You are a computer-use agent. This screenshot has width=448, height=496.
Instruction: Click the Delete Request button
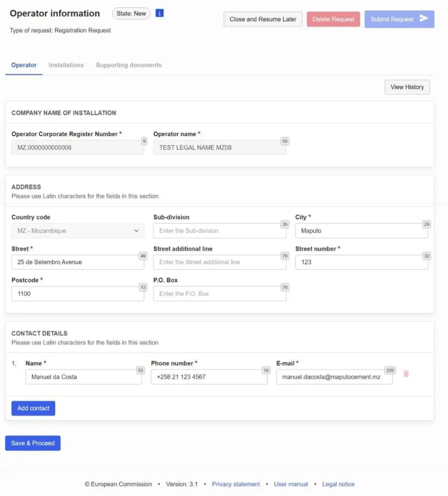click(x=333, y=19)
